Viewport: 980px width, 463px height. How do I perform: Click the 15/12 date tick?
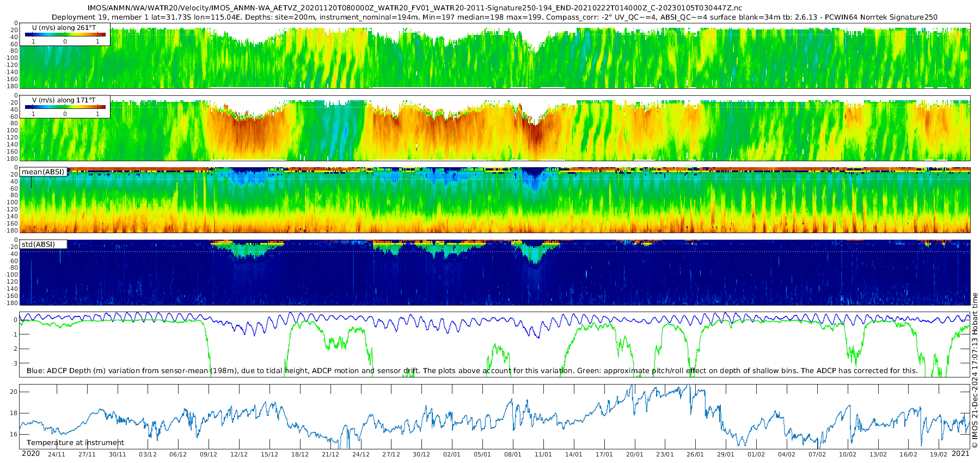point(269,454)
